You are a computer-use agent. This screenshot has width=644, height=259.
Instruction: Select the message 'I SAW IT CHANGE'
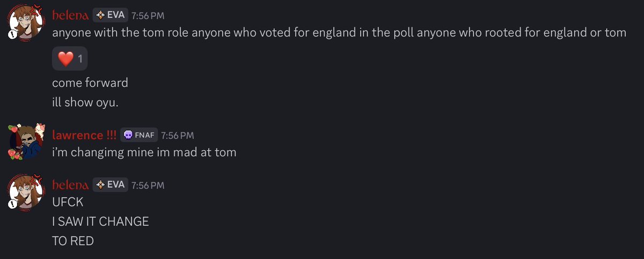pyautogui.click(x=100, y=221)
